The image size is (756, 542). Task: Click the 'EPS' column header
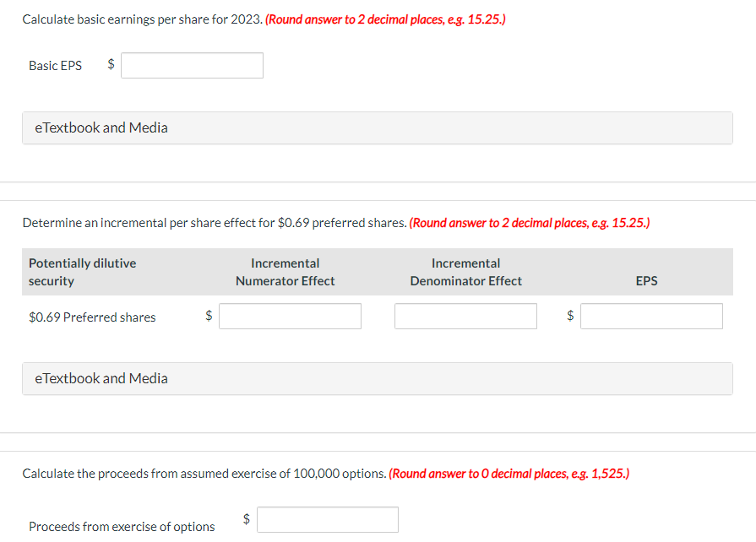pyautogui.click(x=646, y=281)
